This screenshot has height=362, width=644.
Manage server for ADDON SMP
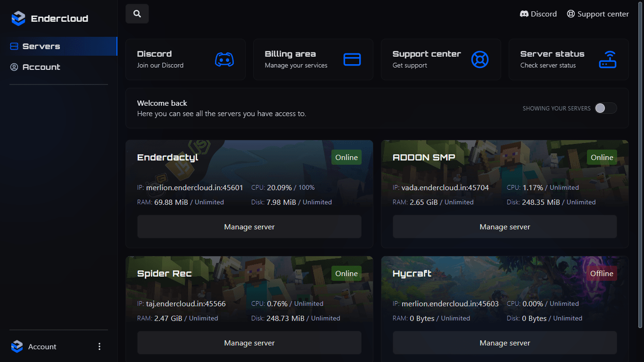[x=505, y=227]
